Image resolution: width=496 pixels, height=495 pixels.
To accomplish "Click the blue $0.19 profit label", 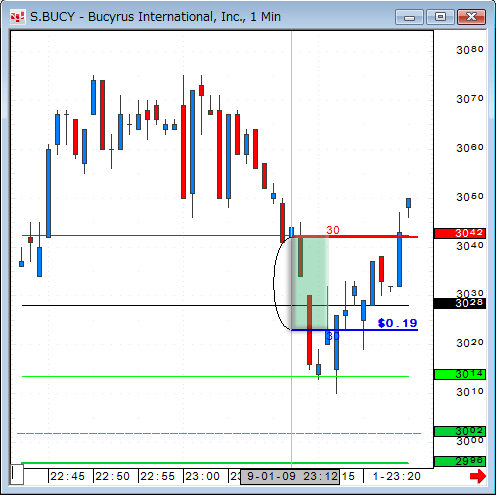I will 398,323.
